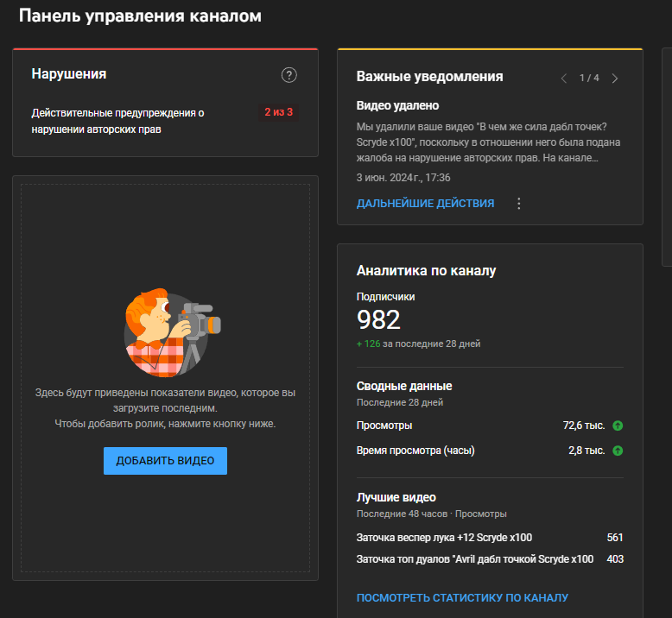Open video 'Заточка веспер лука +12 Scryde x100'
Viewport: 672px width, 618px height.
444,537
